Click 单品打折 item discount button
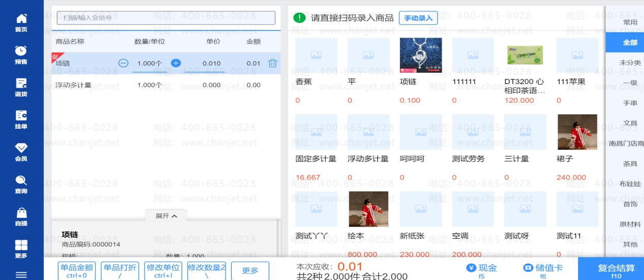 pos(120,271)
